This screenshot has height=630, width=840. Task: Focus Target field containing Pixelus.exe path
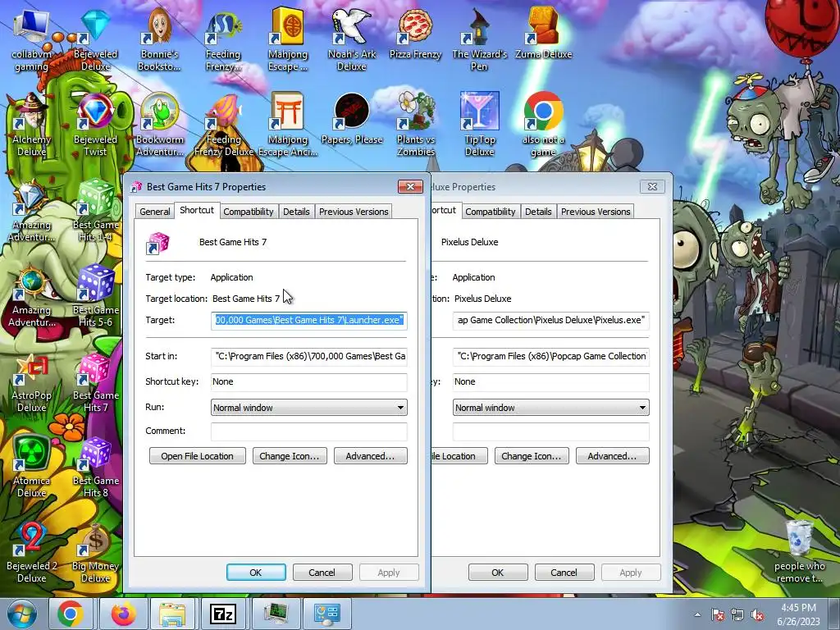[551, 321]
